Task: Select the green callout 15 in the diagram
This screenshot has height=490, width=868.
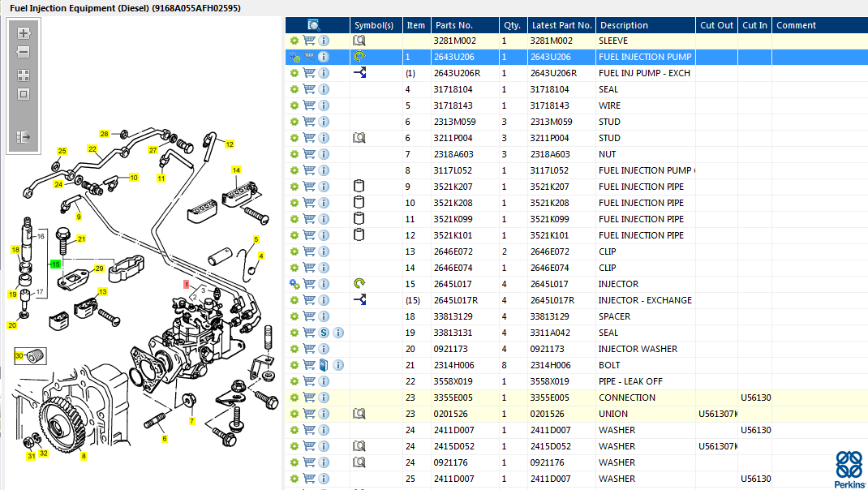Action: [55, 264]
